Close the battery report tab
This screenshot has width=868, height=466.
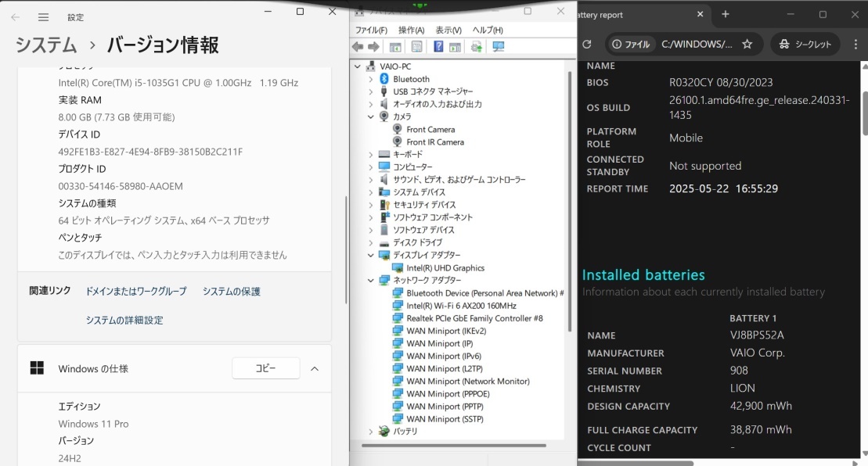click(701, 14)
